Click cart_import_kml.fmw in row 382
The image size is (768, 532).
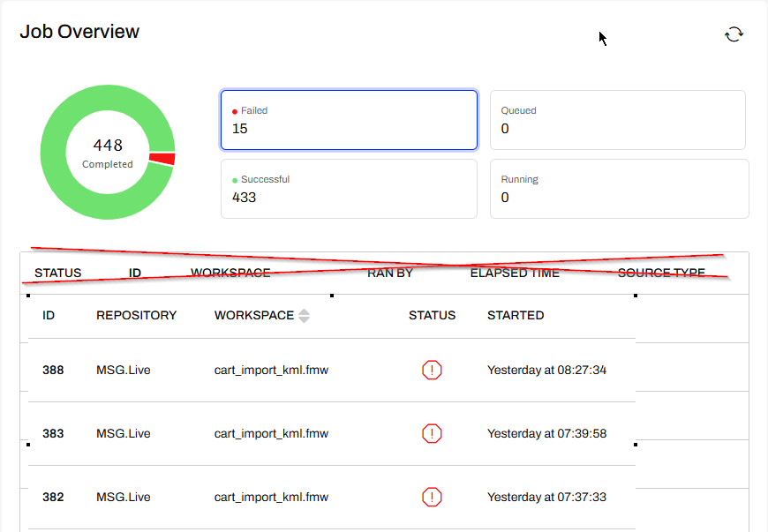click(x=271, y=498)
